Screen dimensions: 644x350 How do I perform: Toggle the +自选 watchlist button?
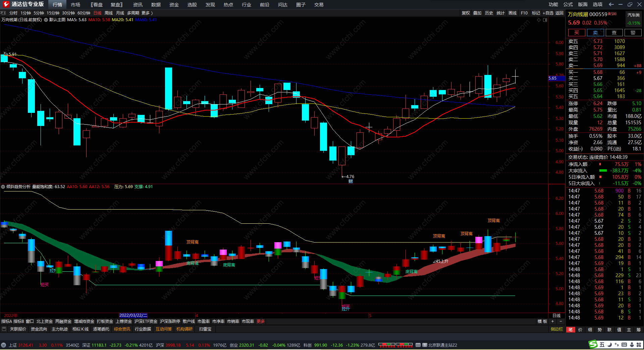point(548,13)
